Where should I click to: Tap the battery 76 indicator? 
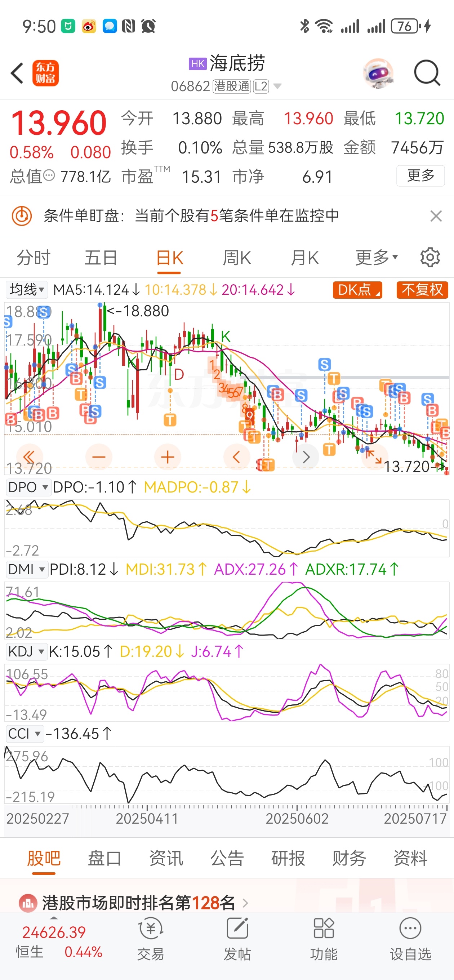coord(406,26)
